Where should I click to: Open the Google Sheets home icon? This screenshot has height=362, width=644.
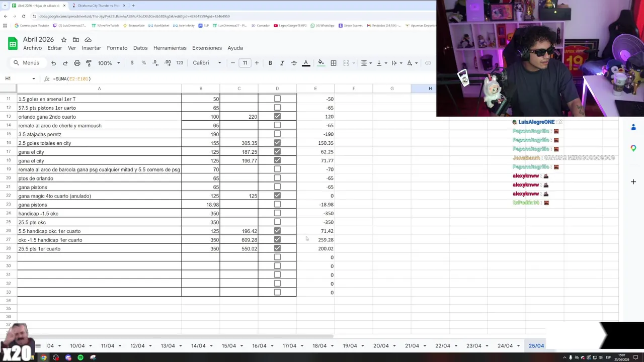tap(13, 44)
